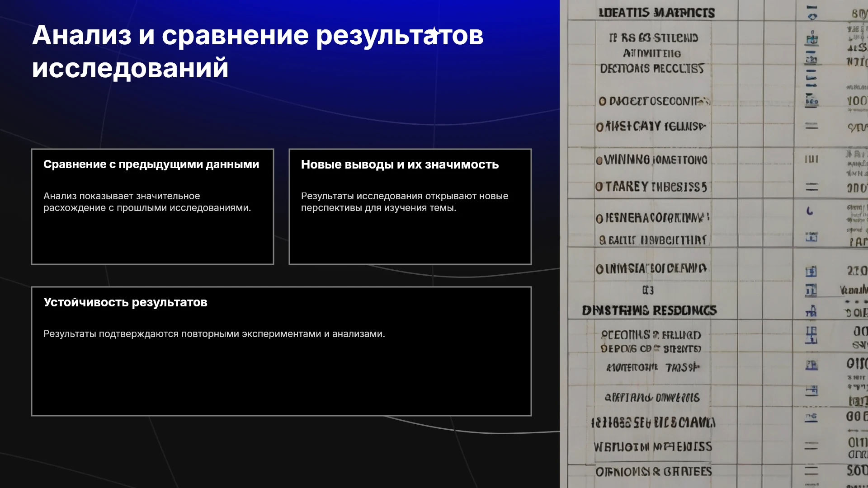Image resolution: width=868 pixels, height=488 pixels.
Task: Click the "WINNING" row text in the table image
Action: (651, 160)
